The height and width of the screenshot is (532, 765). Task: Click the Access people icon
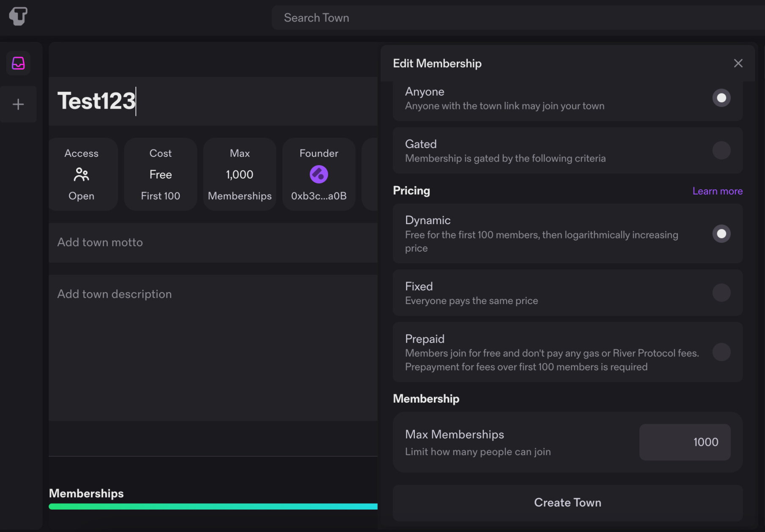[x=81, y=174]
